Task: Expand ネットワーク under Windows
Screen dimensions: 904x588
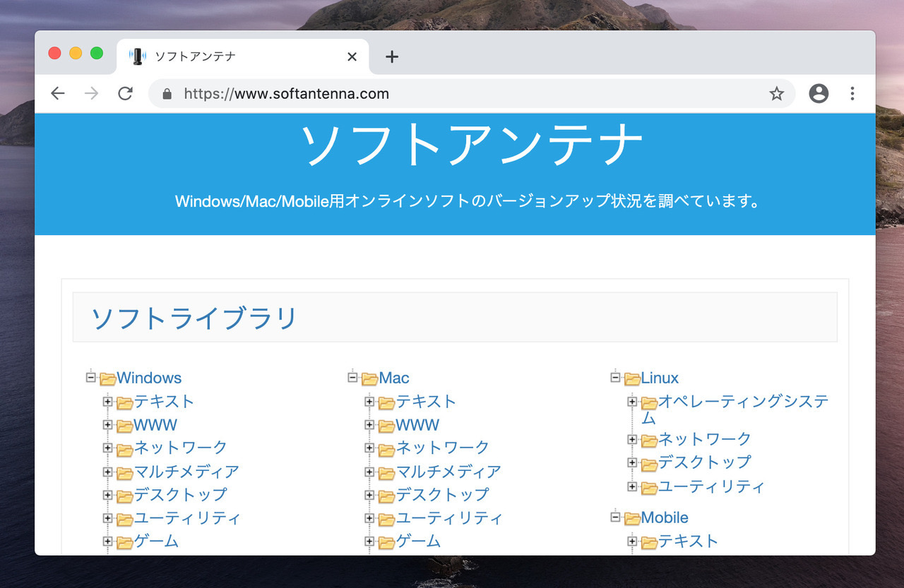Action: point(107,448)
